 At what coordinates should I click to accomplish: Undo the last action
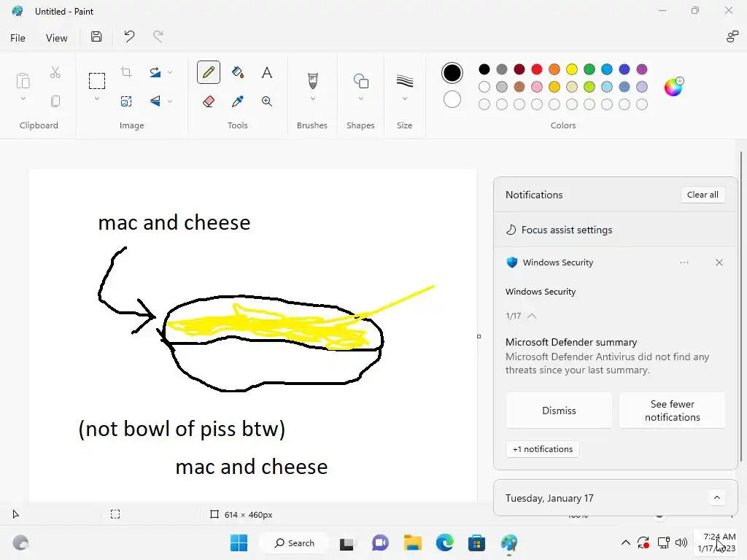coord(129,36)
